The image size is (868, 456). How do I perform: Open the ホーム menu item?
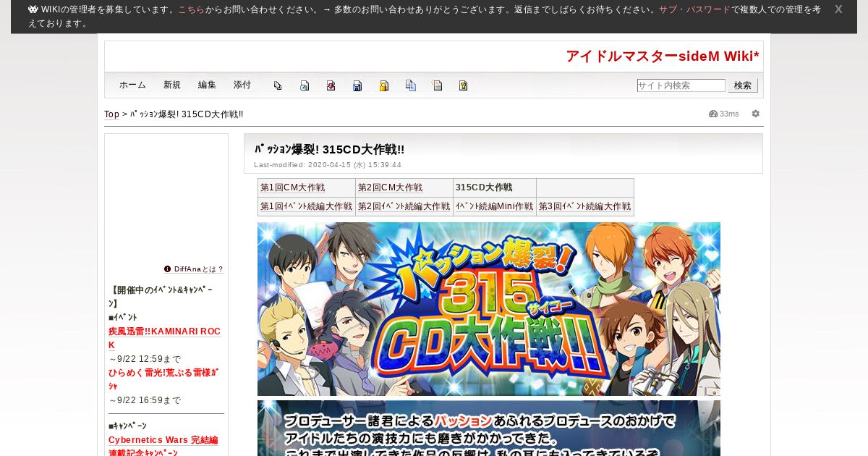pos(132,85)
